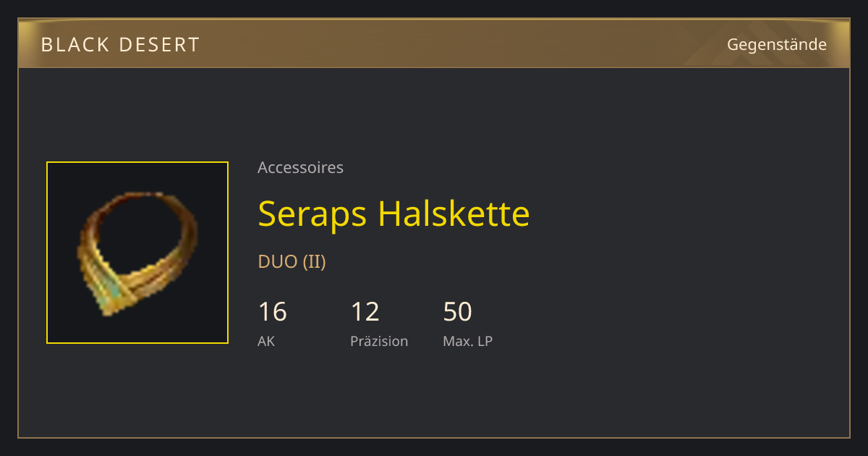Click the Seraps Halskette necklace icon
Viewport: 868px width, 456px height.
coord(137,253)
